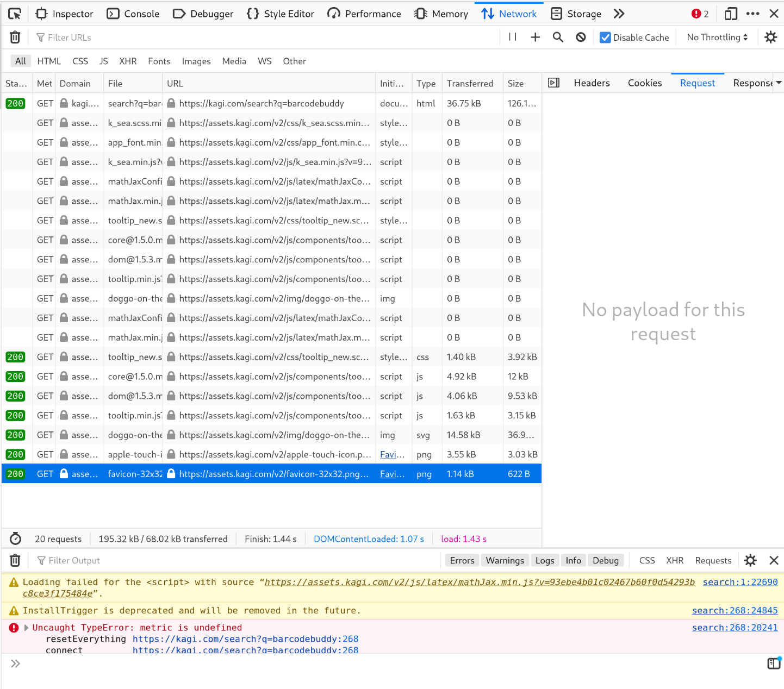Open the No Throttling dropdown
Viewport: 784px width, 689px height.
click(x=717, y=37)
